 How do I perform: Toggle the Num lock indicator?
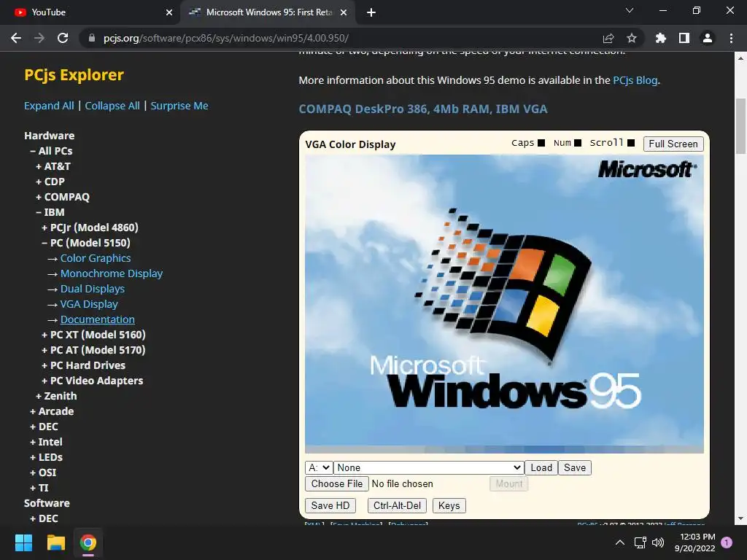[578, 143]
